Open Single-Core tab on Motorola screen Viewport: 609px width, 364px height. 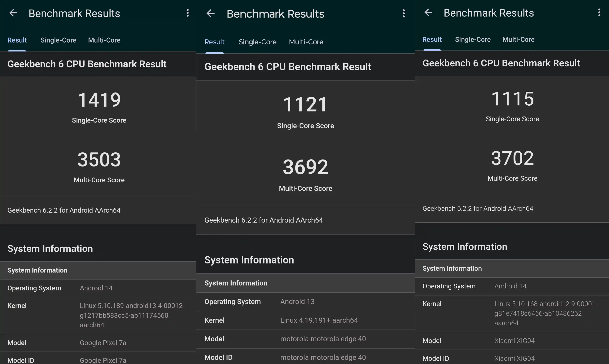point(257,42)
